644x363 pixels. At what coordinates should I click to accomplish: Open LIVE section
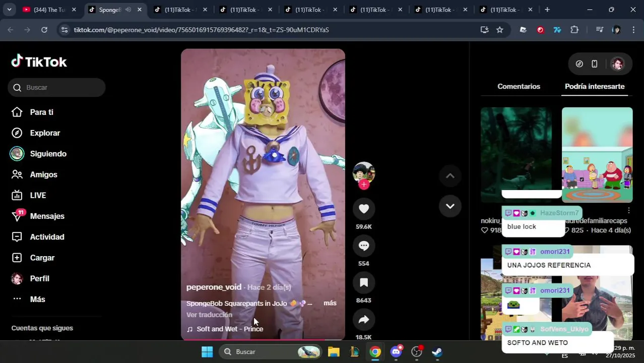tap(38, 195)
